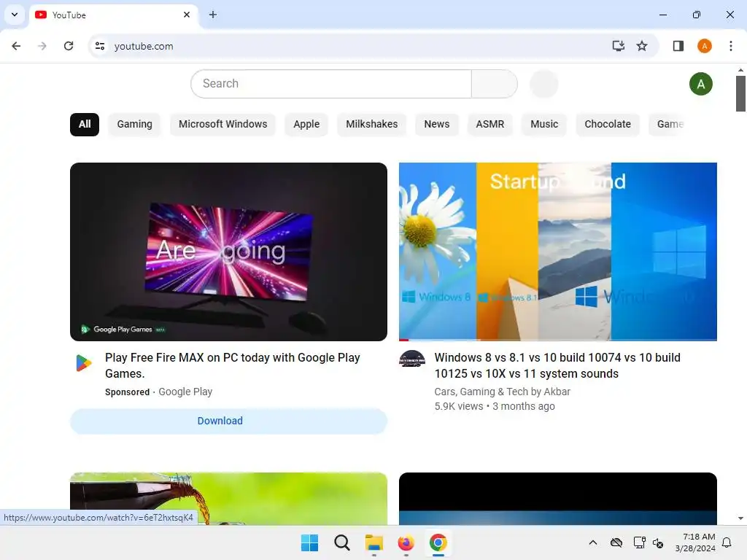Choose the Milkshakes filter chip
The height and width of the screenshot is (560, 747).
pyautogui.click(x=371, y=124)
